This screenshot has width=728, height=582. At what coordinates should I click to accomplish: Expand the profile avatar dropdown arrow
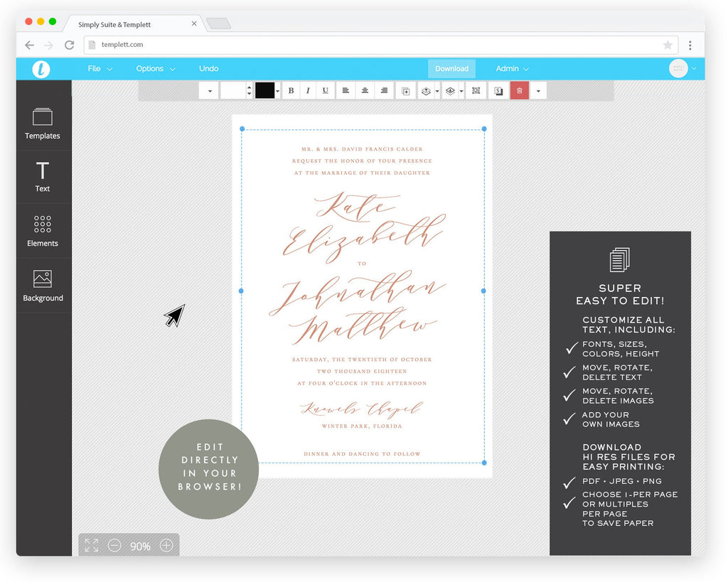pos(694,69)
